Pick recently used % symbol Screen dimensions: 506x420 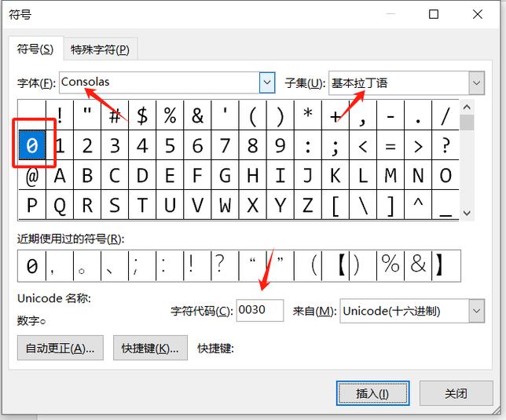pyautogui.click(x=390, y=265)
